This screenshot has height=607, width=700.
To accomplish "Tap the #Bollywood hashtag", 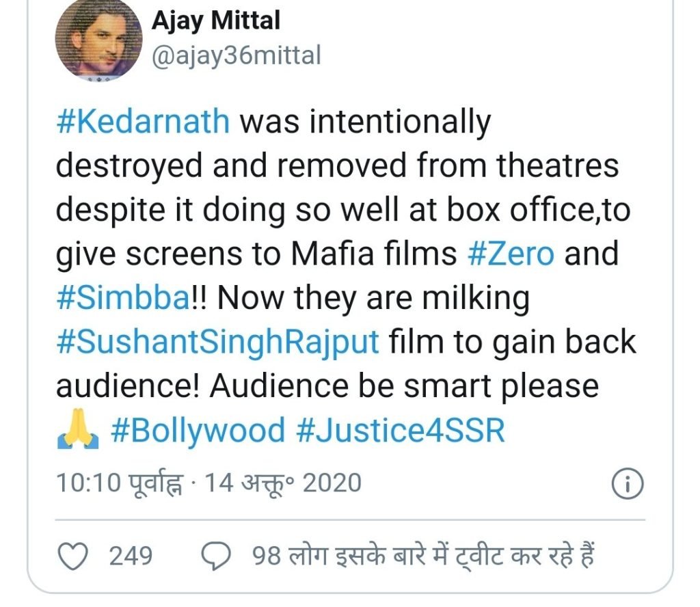I will [197, 430].
